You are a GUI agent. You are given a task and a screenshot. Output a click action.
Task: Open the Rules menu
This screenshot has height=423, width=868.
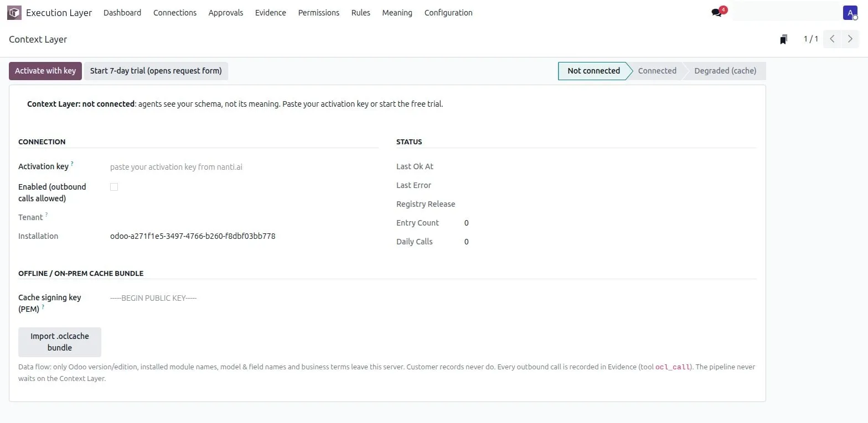(x=361, y=12)
